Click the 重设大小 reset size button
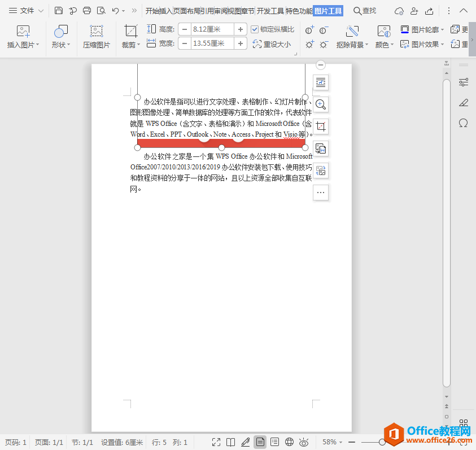 [x=272, y=44]
